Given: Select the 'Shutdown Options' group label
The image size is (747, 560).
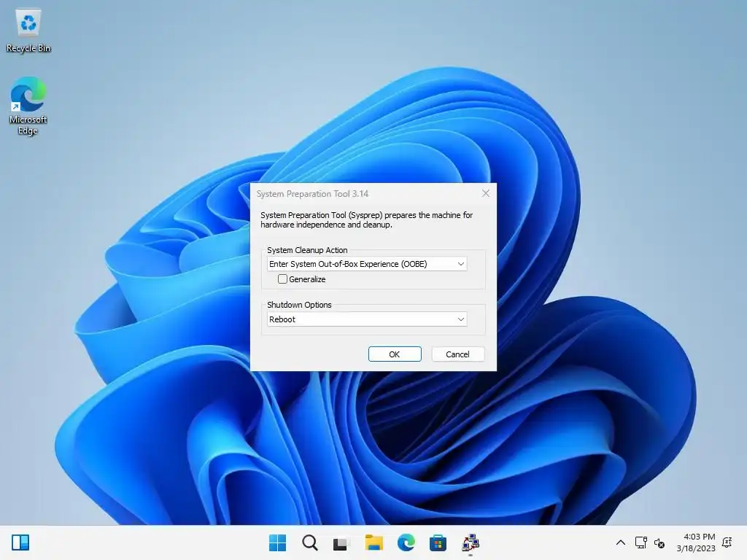Looking at the screenshot, I should click(299, 305).
